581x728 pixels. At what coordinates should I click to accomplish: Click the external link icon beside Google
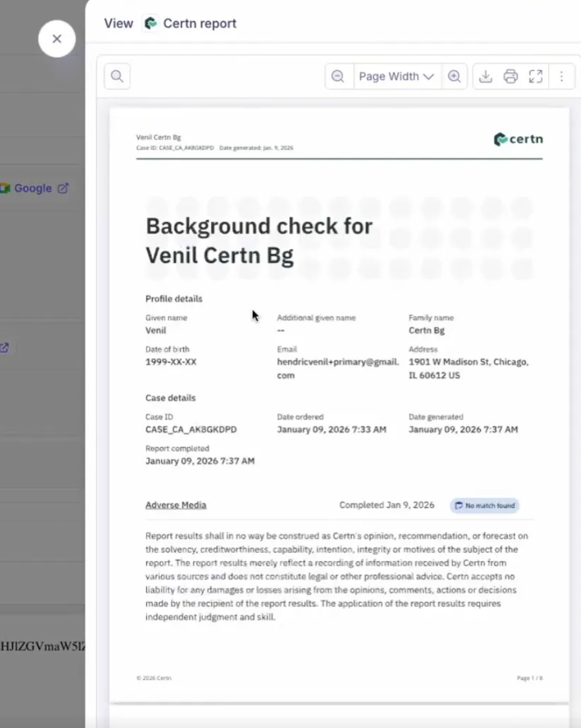63,188
